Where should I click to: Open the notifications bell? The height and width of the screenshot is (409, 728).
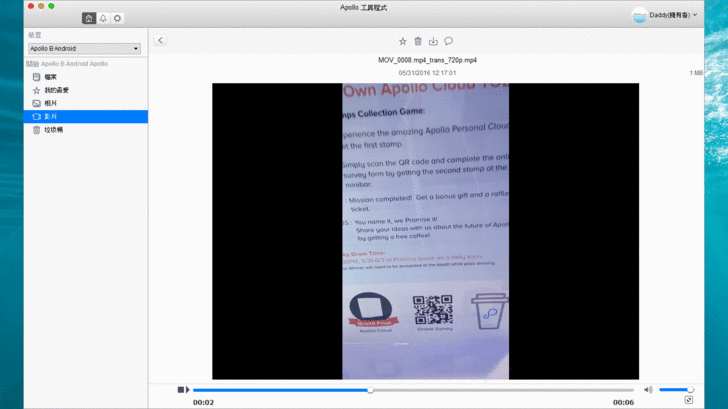[x=103, y=18]
